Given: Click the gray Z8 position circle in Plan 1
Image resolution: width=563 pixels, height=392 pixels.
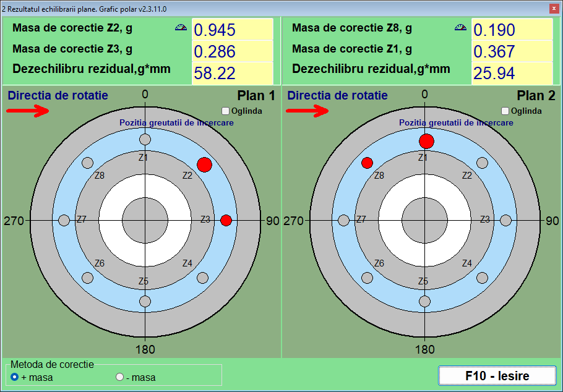Looking at the screenshot, I should click(88, 163).
